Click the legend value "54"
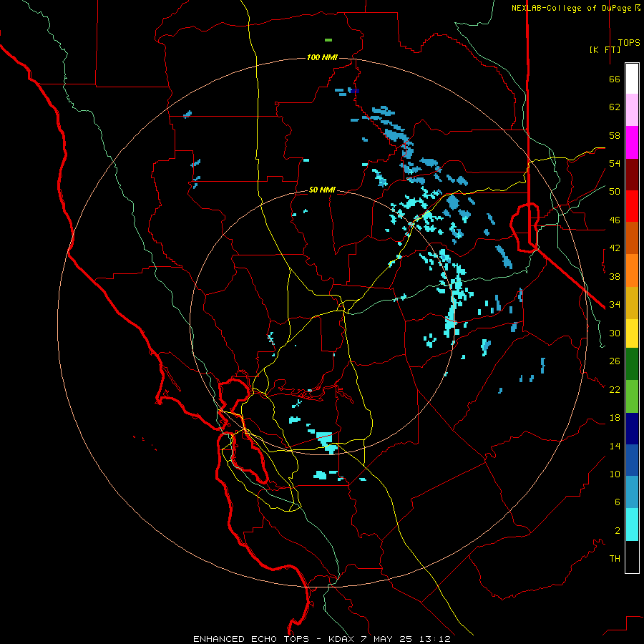Screen dimensions: 644x644 (615, 163)
